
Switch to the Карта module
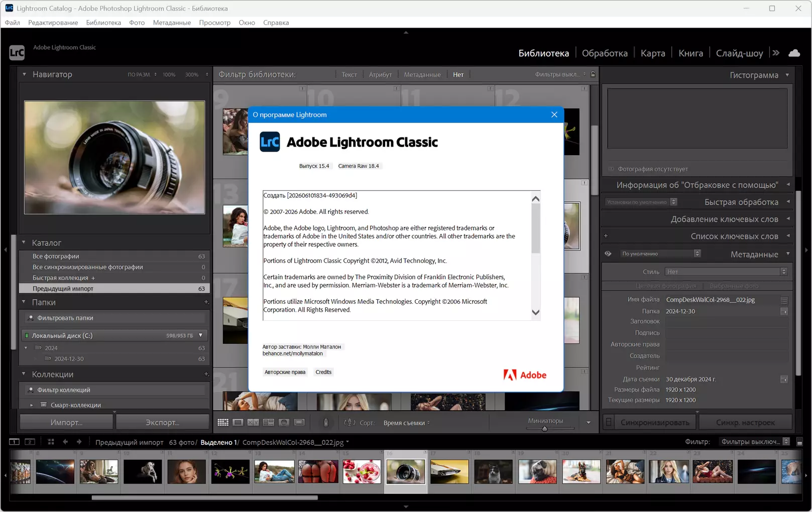653,53
